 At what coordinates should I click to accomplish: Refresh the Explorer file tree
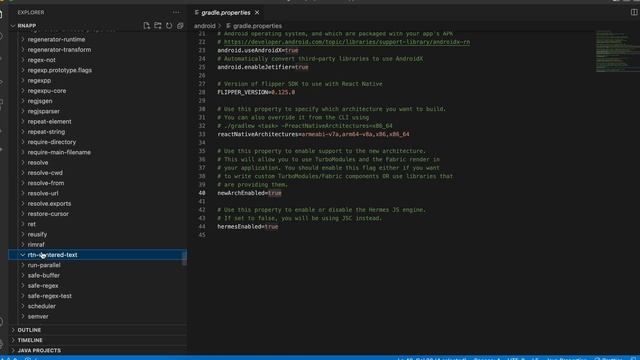[x=169, y=26]
